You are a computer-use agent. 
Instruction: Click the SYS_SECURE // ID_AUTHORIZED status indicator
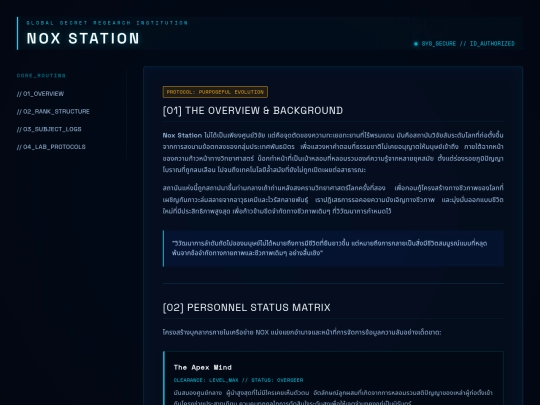(464, 44)
